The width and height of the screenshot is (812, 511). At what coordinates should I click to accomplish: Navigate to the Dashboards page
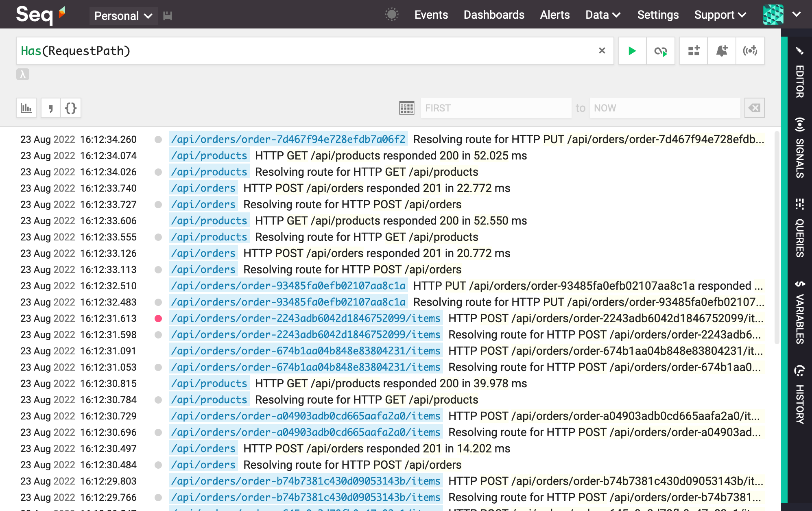coord(494,15)
